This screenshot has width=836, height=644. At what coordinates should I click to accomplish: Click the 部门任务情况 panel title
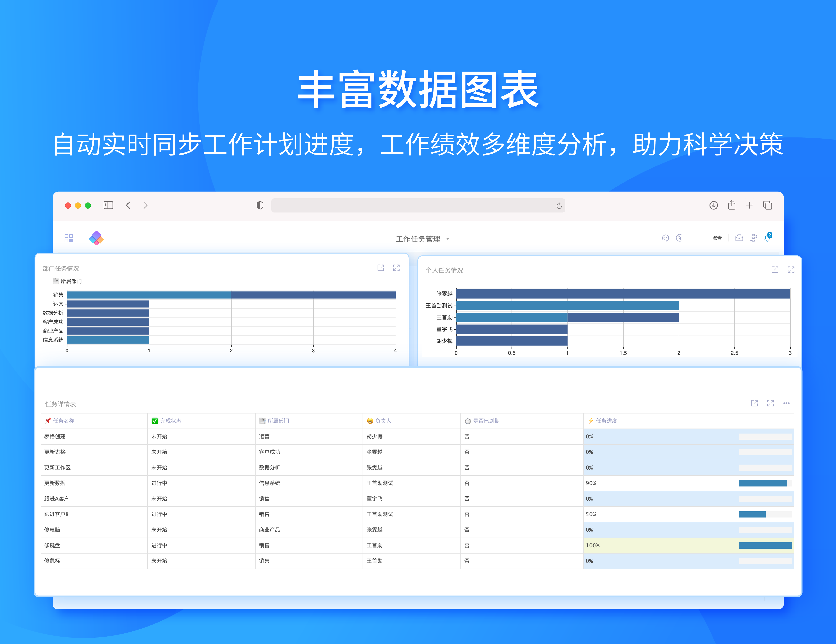click(x=61, y=268)
